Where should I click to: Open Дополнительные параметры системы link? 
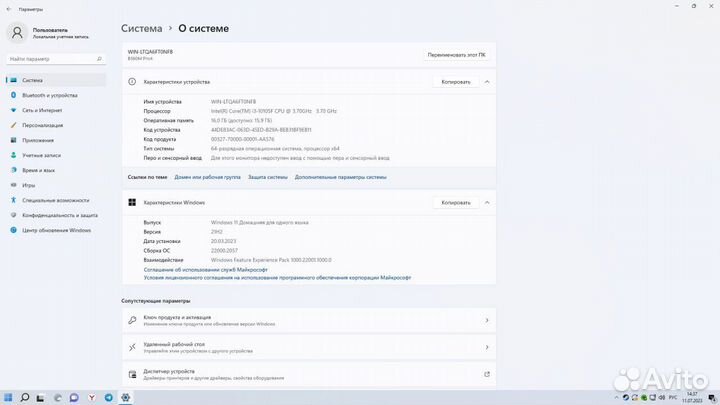click(x=341, y=177)
